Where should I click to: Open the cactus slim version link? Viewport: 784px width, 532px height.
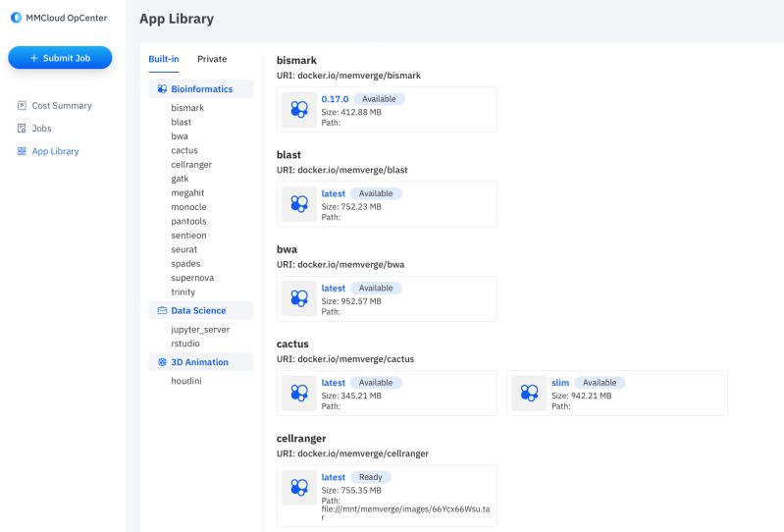[560, 383]
